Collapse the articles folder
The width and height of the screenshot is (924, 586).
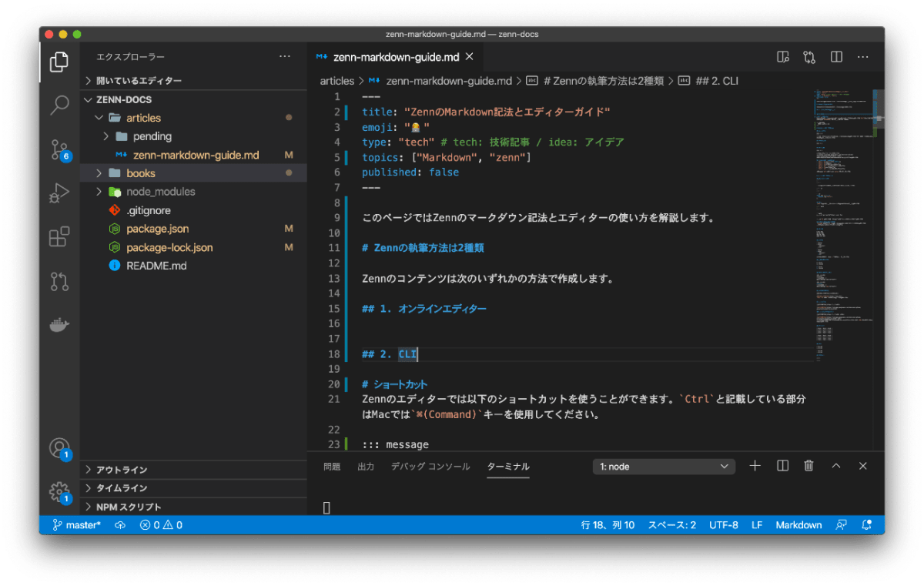coord(193,118)
